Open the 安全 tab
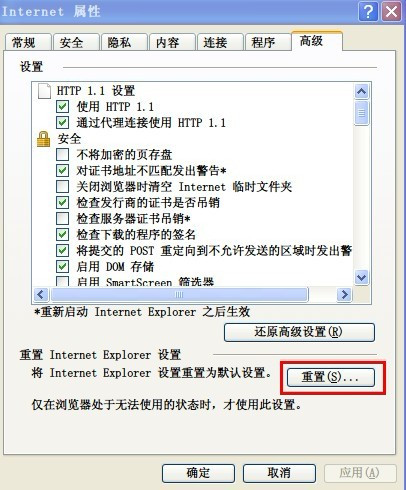406x490 pixels. pos(76,42)
